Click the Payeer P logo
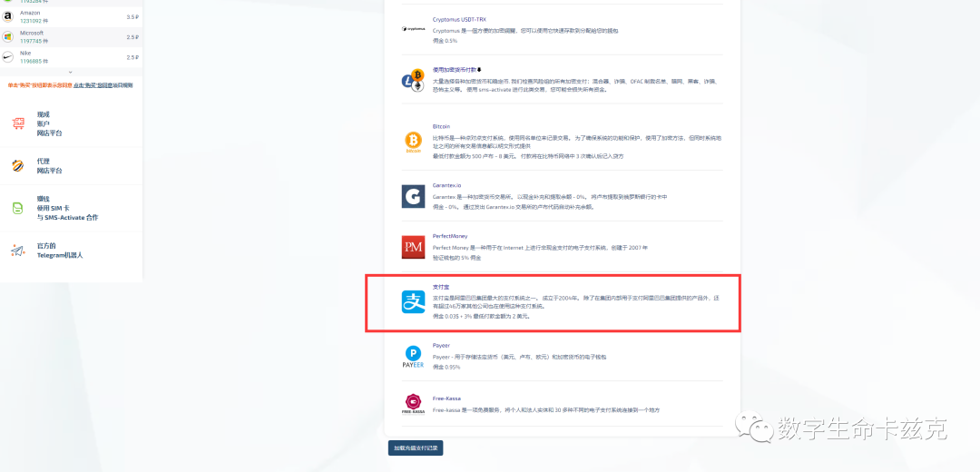Screen dimensions: 980x472 413,357
